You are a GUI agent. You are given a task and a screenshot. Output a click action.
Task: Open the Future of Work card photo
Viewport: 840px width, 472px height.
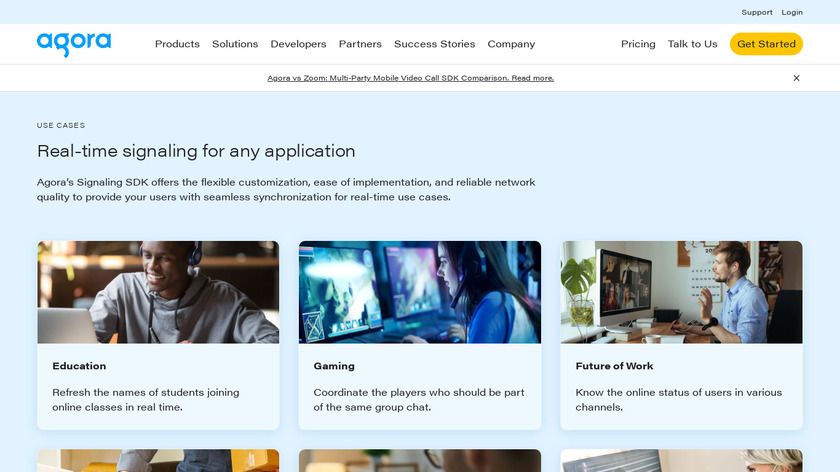click(x=681, y=292)
